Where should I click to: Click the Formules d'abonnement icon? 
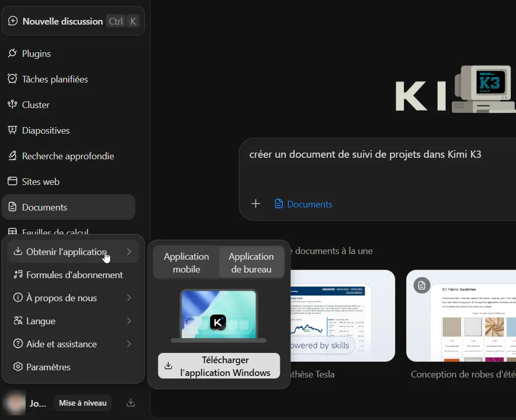click(x=18, y=275)
